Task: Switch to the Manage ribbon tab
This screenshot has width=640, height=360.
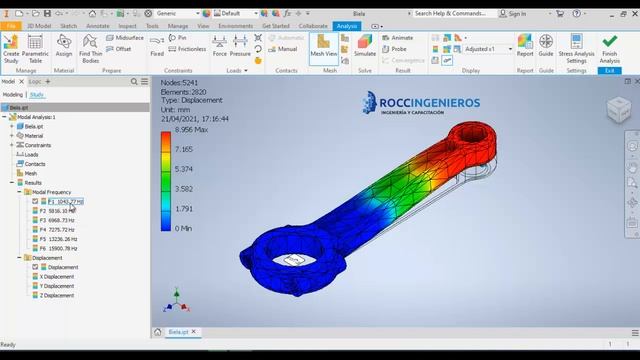Action: point(178,26)
